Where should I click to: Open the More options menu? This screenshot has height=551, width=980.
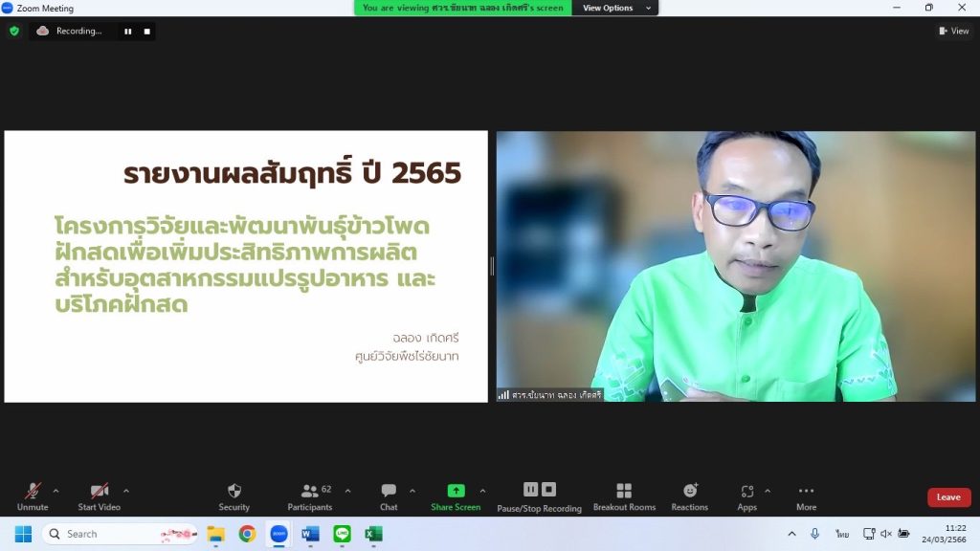[x=806, y=496]
